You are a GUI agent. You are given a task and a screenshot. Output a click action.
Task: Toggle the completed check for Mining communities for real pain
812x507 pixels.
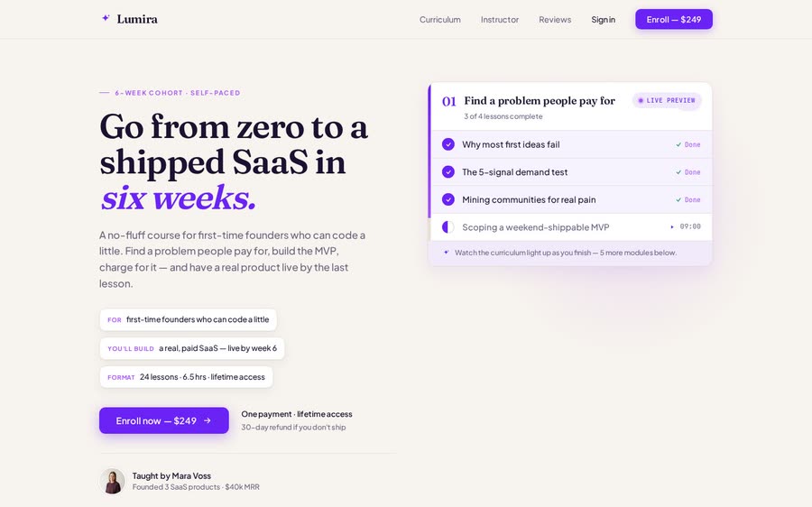[x=448, y=199]
